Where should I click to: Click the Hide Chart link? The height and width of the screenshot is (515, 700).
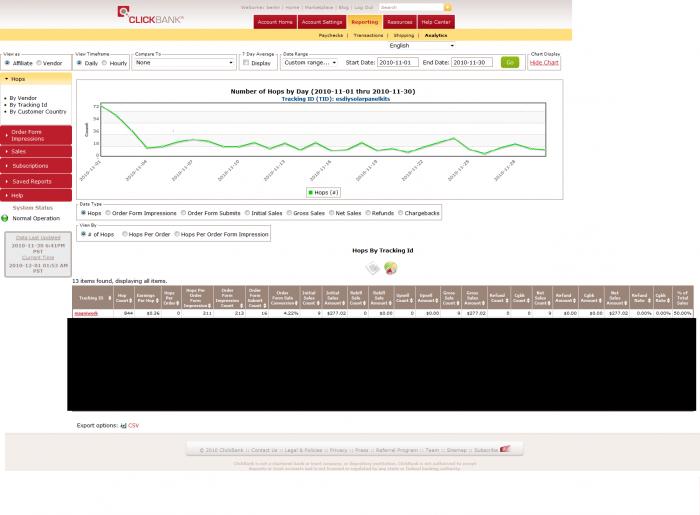[544, 63]
